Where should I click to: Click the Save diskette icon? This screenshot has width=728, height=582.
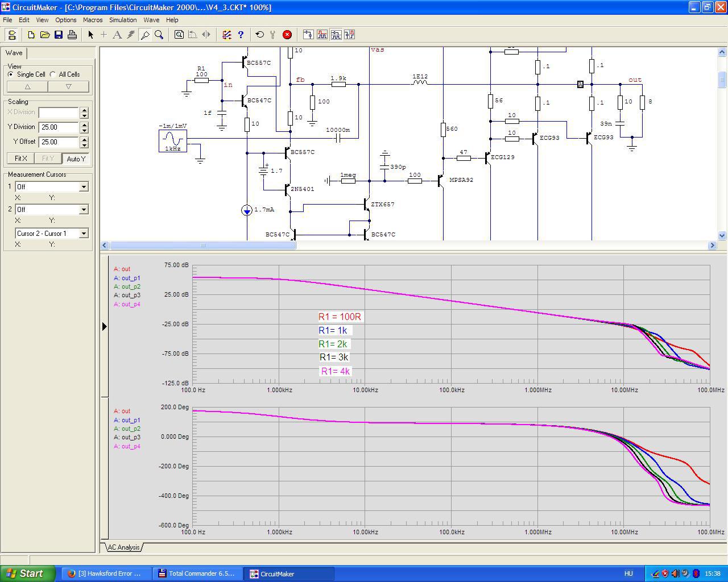click(59, 35)
